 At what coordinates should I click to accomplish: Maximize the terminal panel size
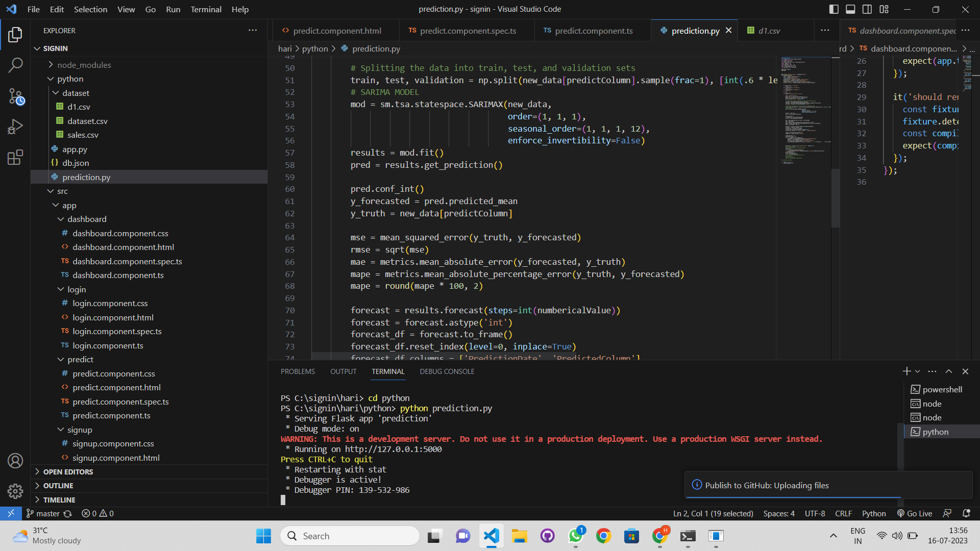pos(948,371)
